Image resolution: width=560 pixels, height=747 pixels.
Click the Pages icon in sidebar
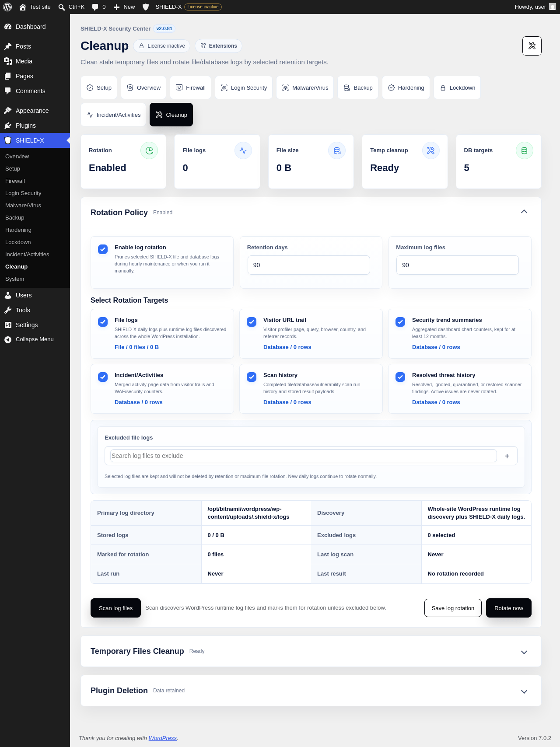(x=8, y=76)
